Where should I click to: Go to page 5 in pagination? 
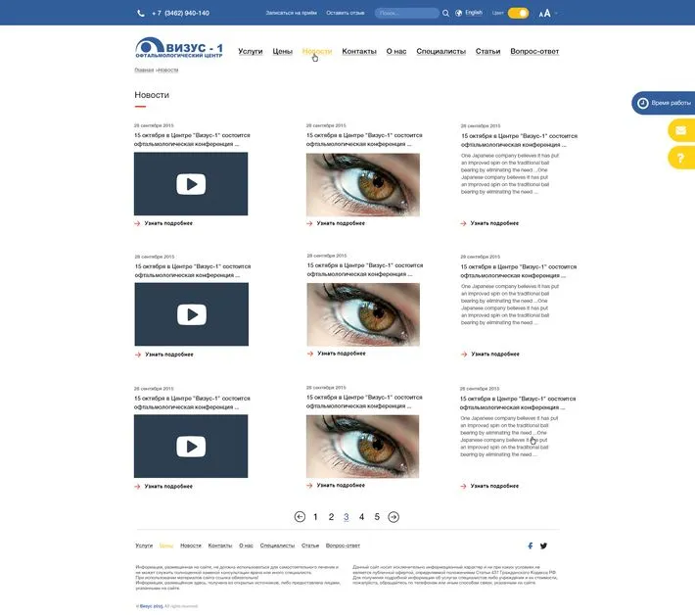pyautogui.click(x=377, y=517)
